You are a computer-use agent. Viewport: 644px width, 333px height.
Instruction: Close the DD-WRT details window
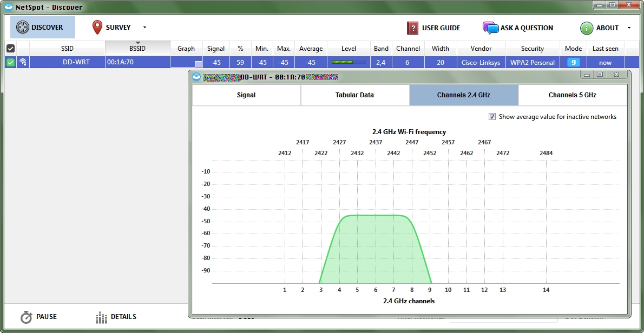[x=616, y=75]
